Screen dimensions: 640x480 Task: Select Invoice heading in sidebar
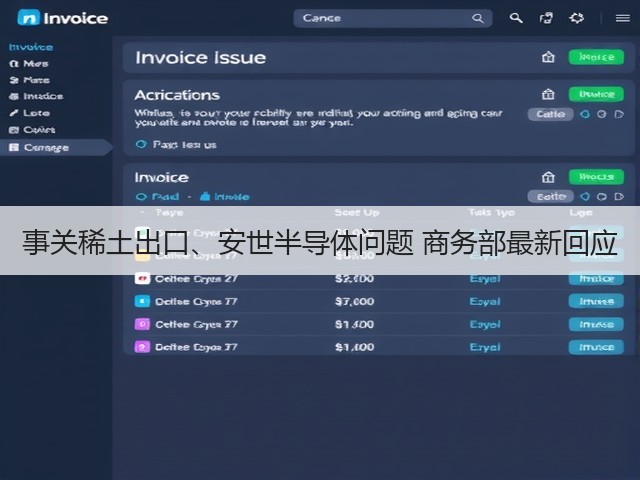click(x=31, y=47)
